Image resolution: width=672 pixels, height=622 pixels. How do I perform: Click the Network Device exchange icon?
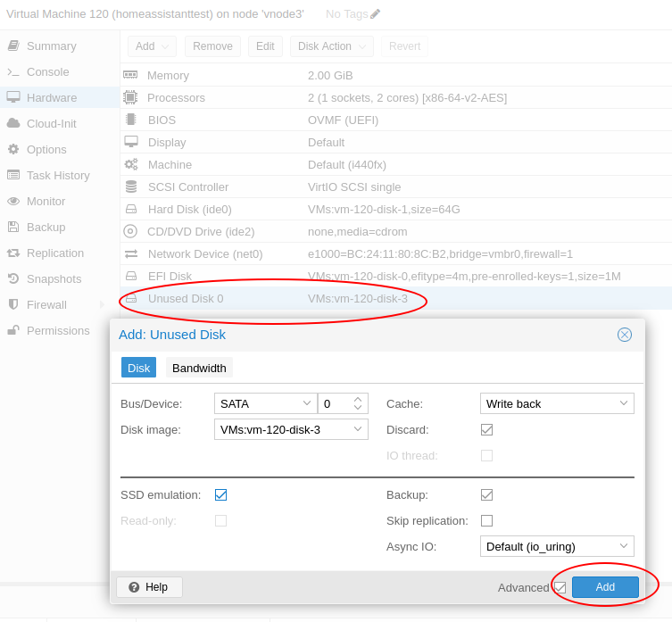coord(130,253)
